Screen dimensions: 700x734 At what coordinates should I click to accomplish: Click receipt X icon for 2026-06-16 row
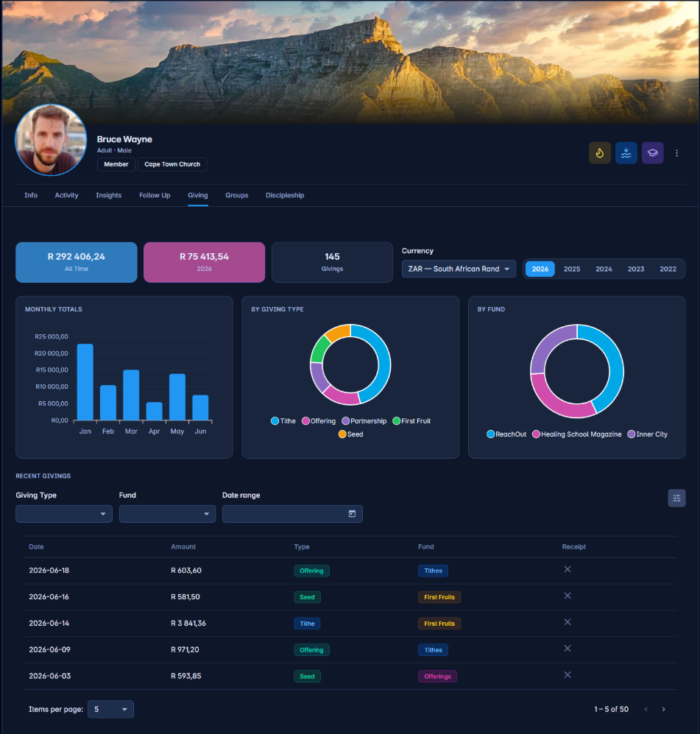coord(568,596)
